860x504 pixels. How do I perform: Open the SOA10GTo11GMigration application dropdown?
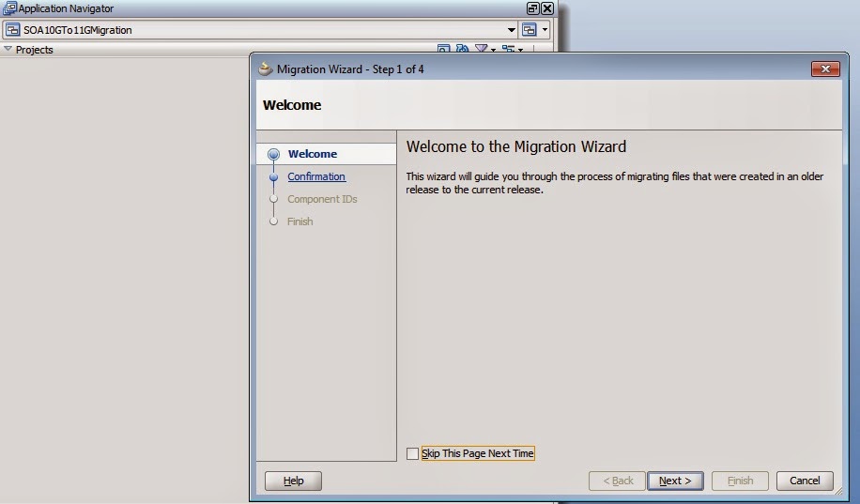tap(511, 30)
